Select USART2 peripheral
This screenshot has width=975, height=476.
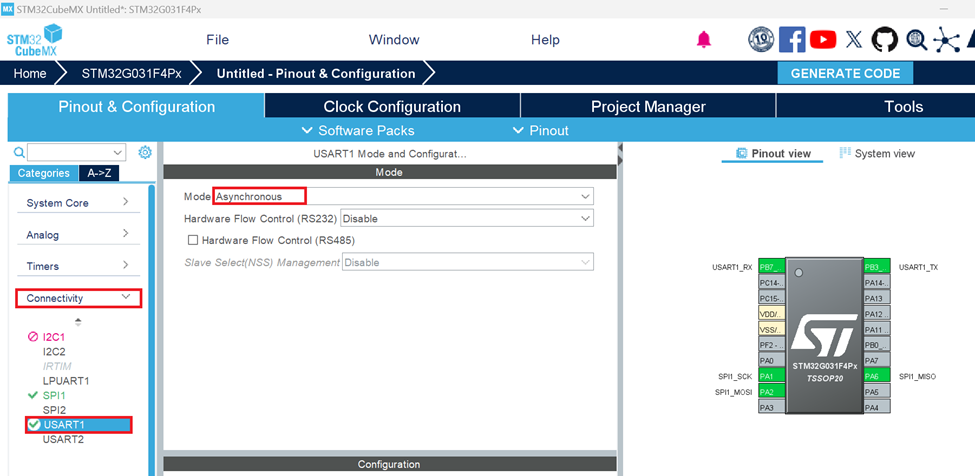[x=63, y=439]
